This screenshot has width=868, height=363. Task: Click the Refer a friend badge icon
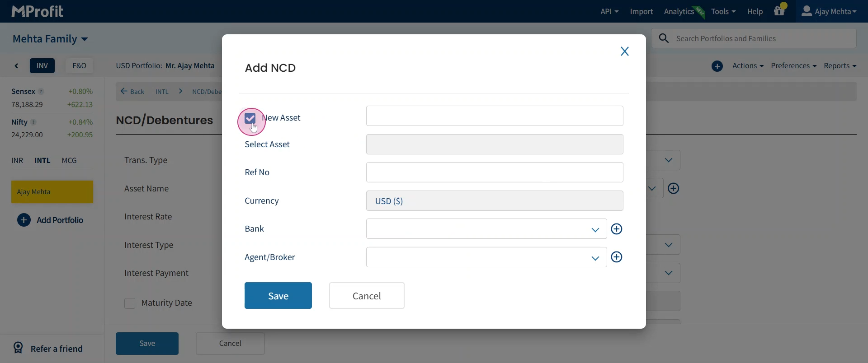pos(18,348)
